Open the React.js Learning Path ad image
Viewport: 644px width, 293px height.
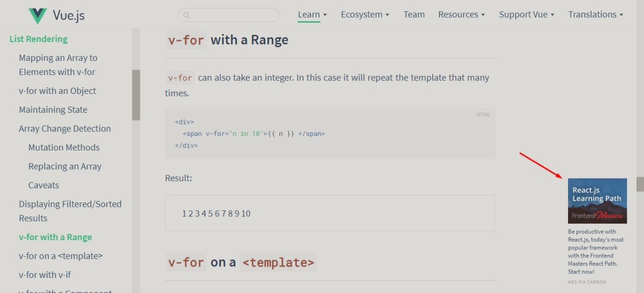597,200
